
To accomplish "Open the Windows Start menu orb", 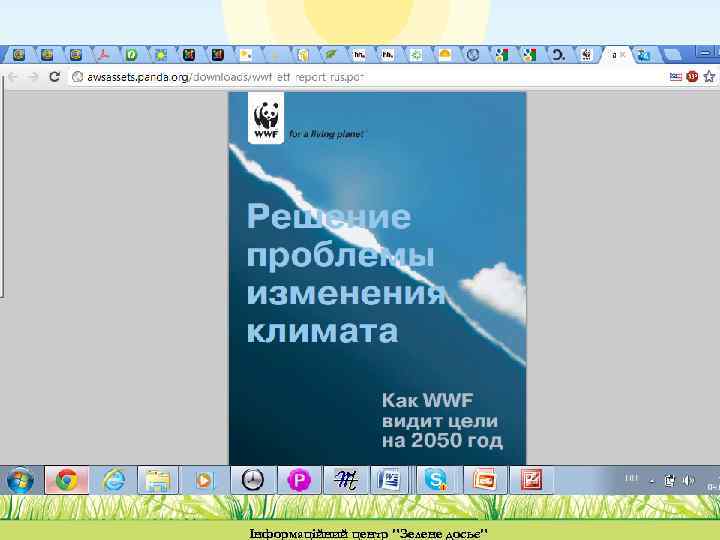I will (20, 480).
